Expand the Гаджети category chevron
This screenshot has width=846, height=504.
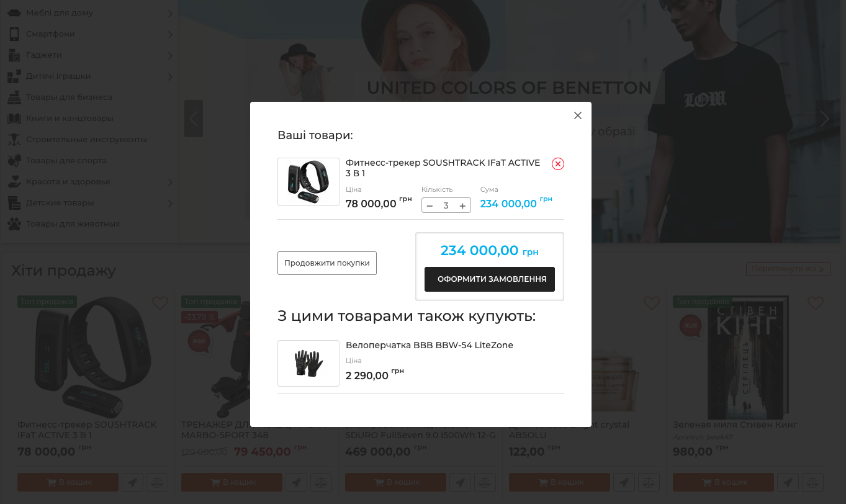(170, 55)
